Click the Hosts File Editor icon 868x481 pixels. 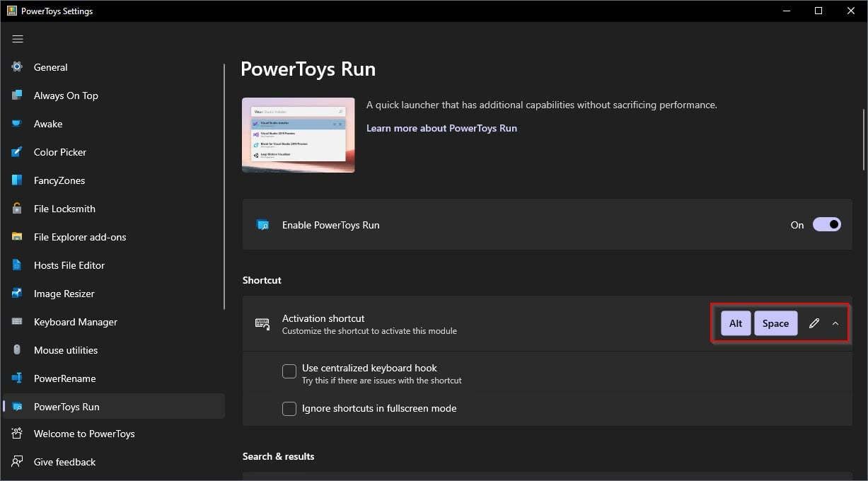[x=18, y=265]
